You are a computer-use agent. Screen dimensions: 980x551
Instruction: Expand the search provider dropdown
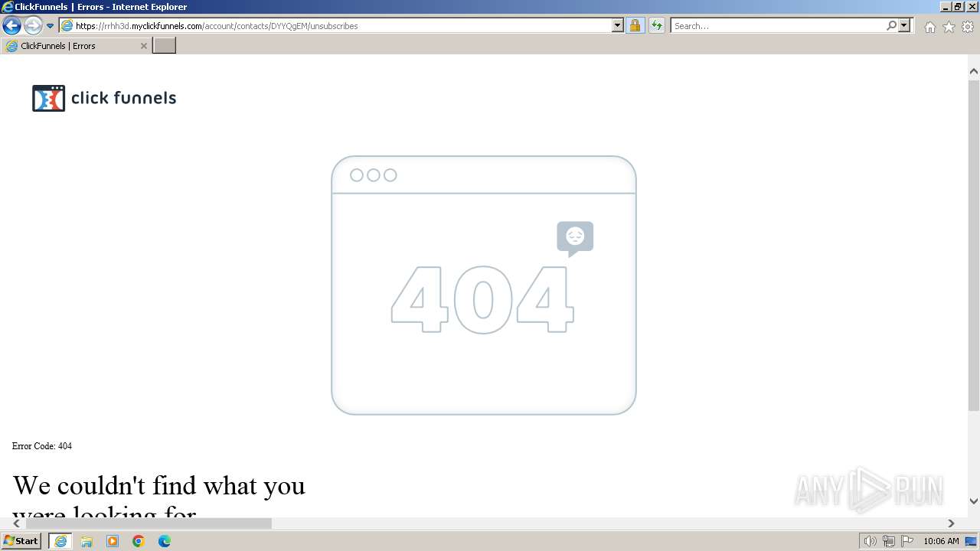pos(904,26)
